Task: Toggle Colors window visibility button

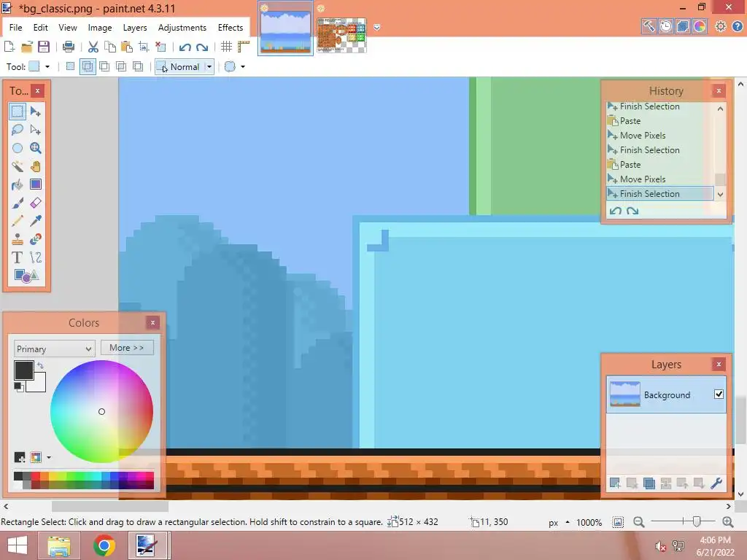Action: tap(700, 27)
